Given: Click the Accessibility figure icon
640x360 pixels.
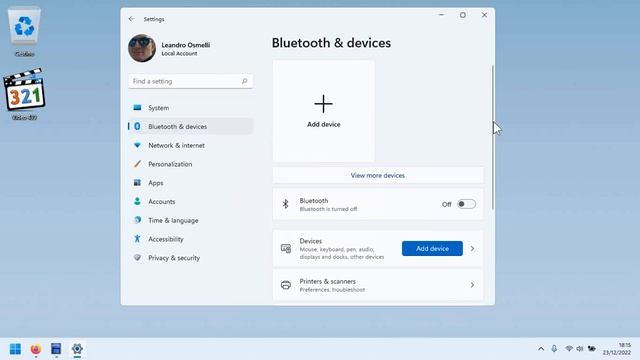Looking at the screenshot, I should pyautogui.click(x=137, y=239).
